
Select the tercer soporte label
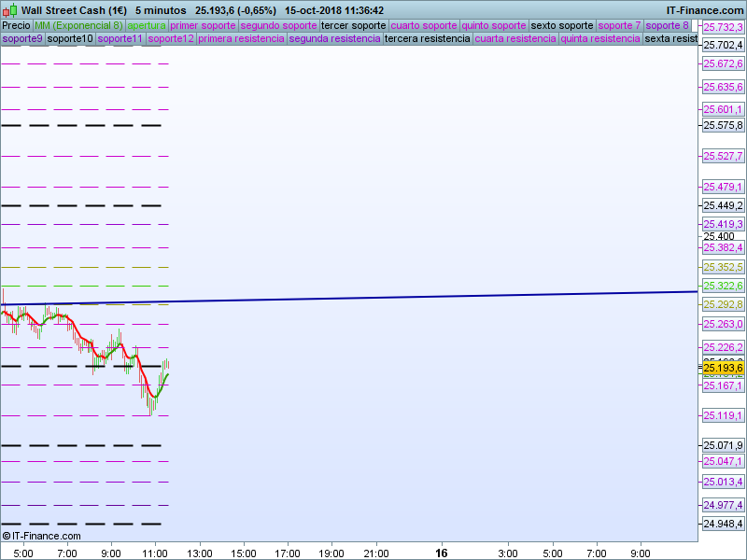pos(354,25)
